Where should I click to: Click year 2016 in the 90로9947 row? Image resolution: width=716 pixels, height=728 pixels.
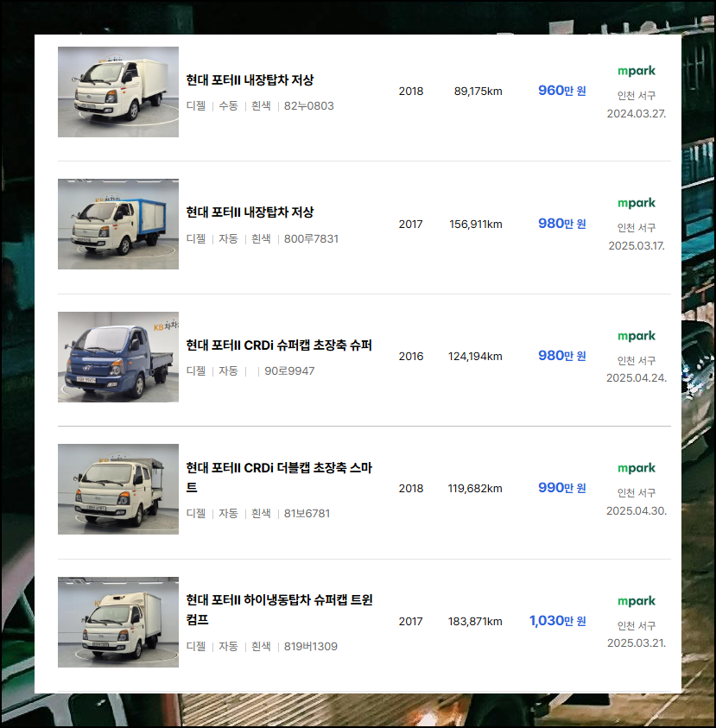click(411, 357)
